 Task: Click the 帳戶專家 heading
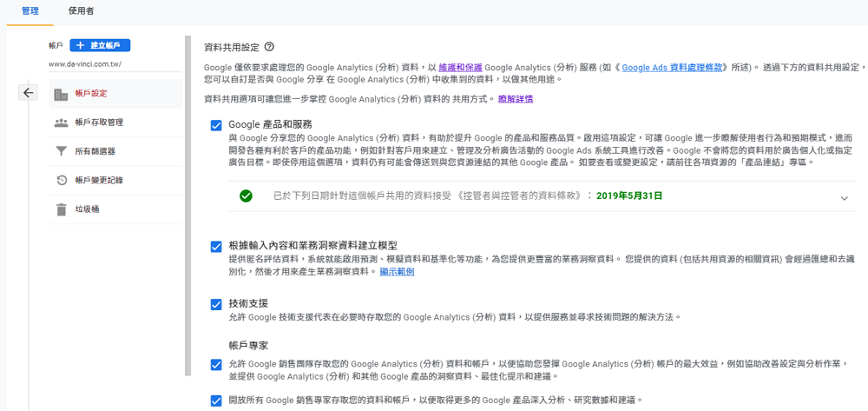click(x=248, y=345)
